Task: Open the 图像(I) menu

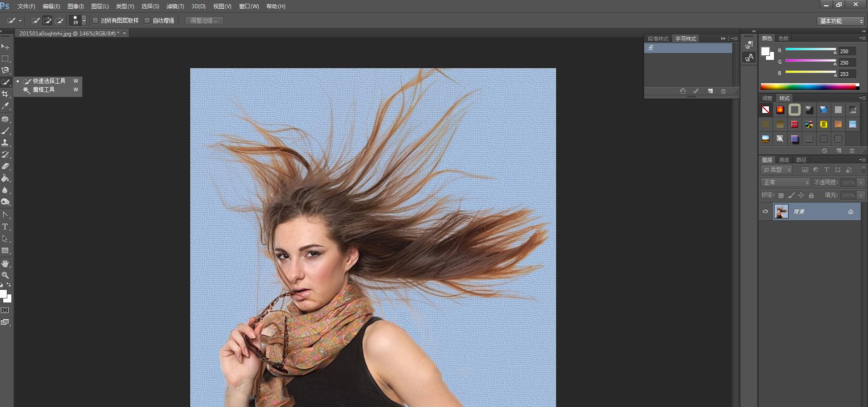Action: click(75, 6)
